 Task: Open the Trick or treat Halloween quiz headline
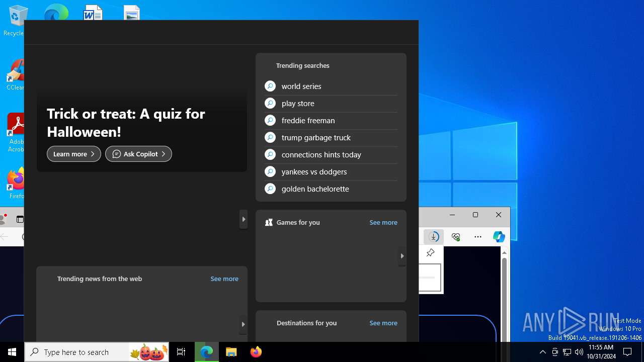[126, 123]
